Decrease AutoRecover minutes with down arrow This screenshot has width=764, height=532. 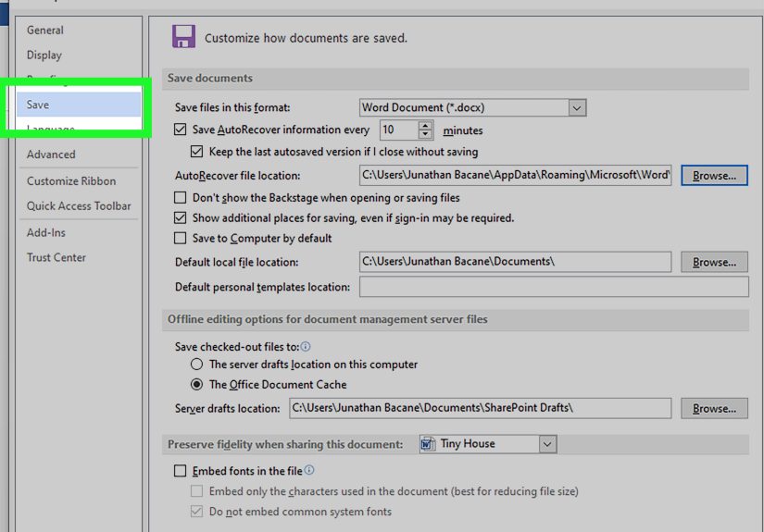point(425,135)
